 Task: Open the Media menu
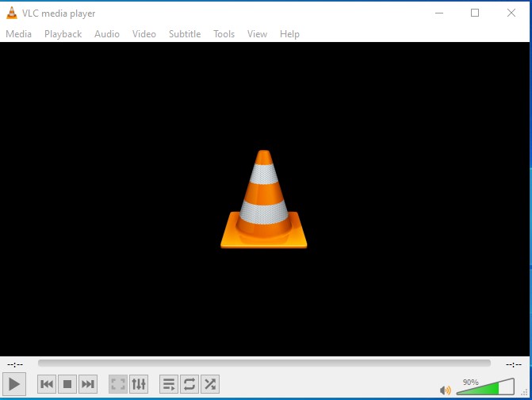point(19,34)
